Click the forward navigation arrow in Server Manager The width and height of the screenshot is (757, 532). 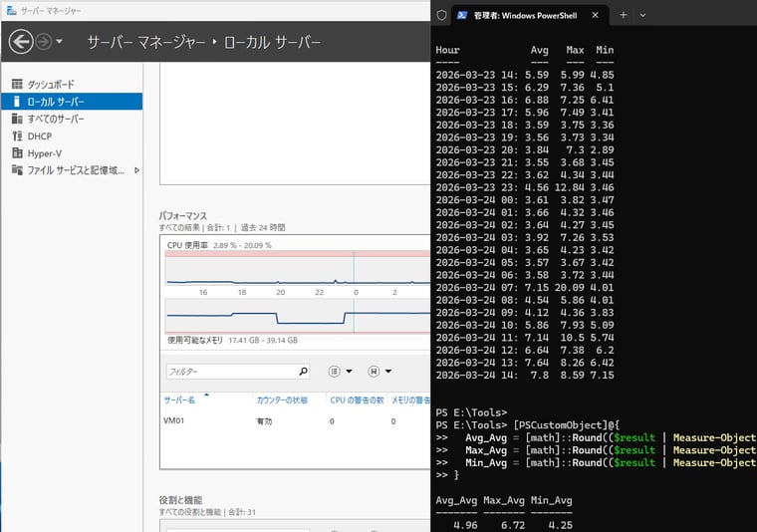click(44, 42)
